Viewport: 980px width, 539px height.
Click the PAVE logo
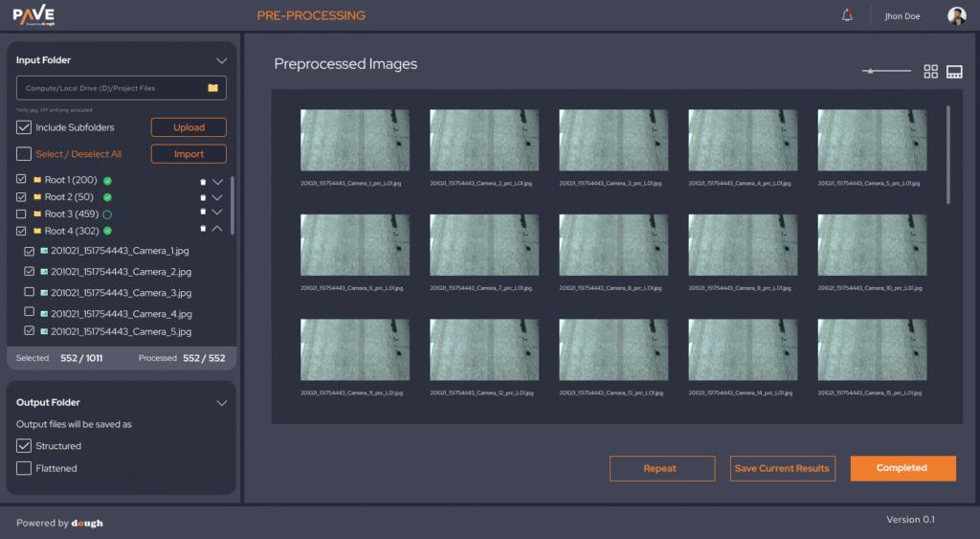pos(33,15)
